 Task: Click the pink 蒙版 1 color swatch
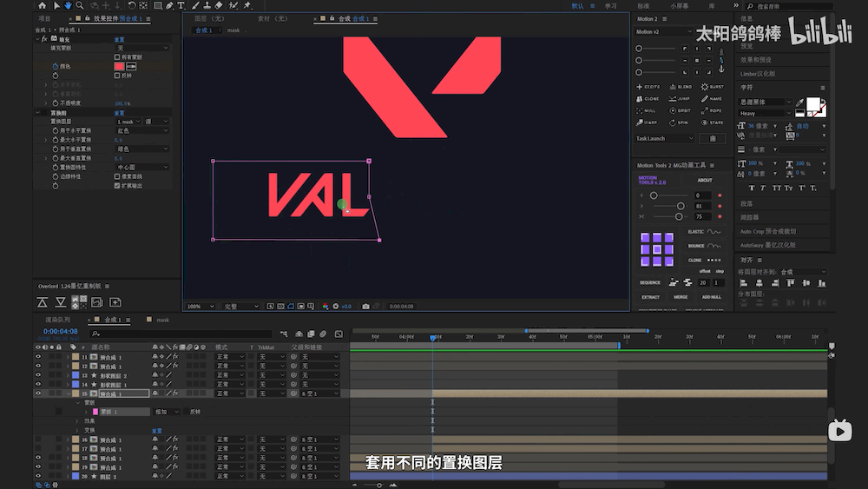[95, 412]
